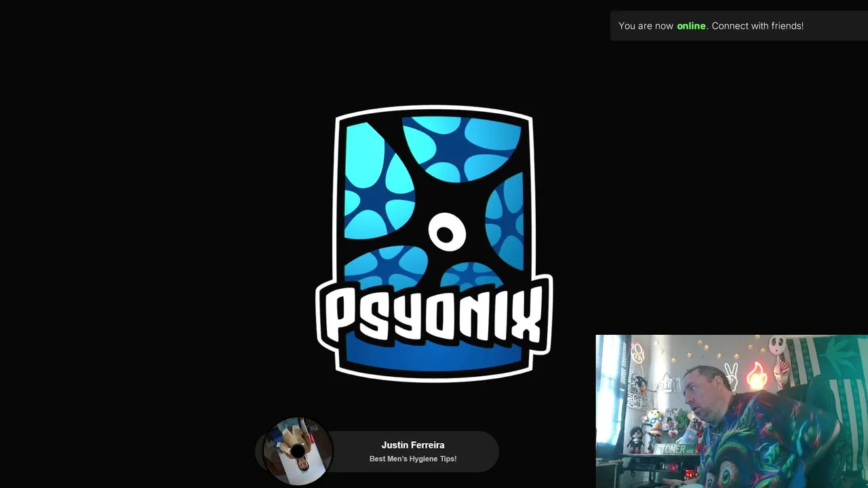Click the Psyonix logo splash image

coord(434,244)
